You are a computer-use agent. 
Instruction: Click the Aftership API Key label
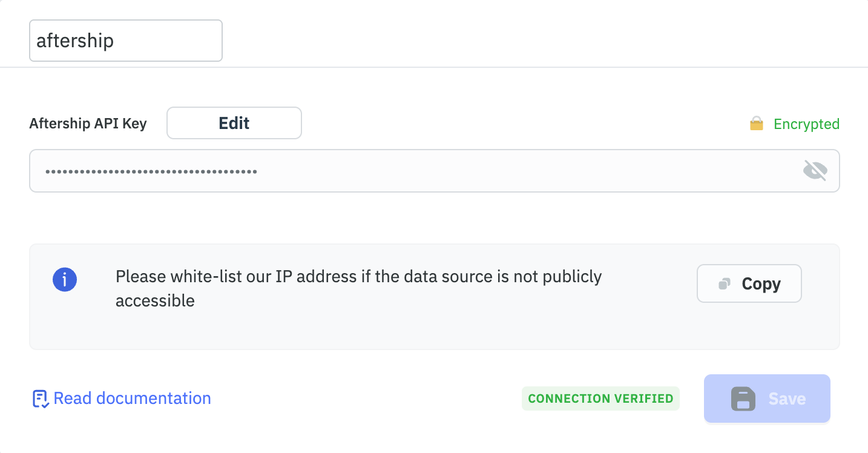(88, 124)
